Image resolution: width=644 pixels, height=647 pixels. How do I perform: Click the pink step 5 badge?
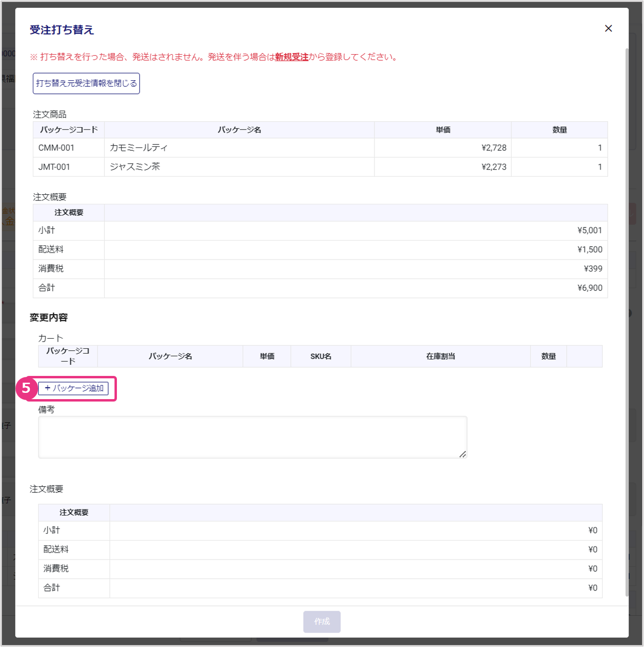pyautogui.click(x=26, y=388)
